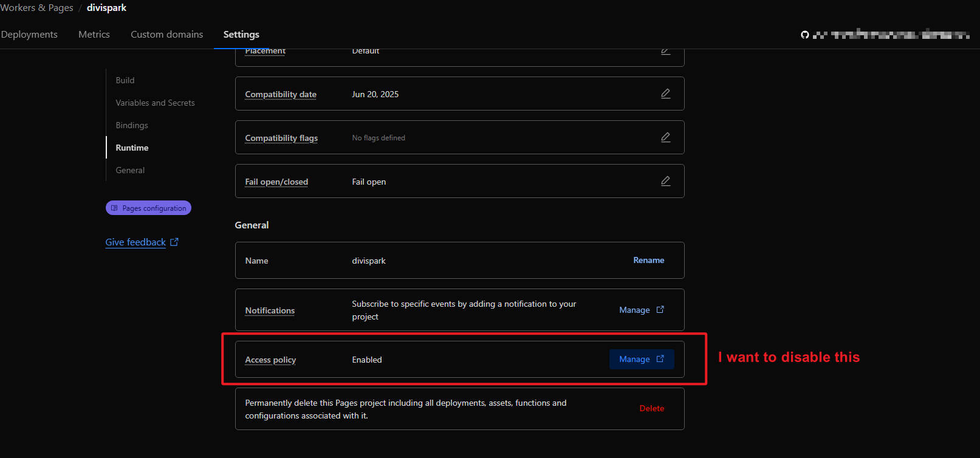
Task: Click the Name row label
Action: click(256, 261)
